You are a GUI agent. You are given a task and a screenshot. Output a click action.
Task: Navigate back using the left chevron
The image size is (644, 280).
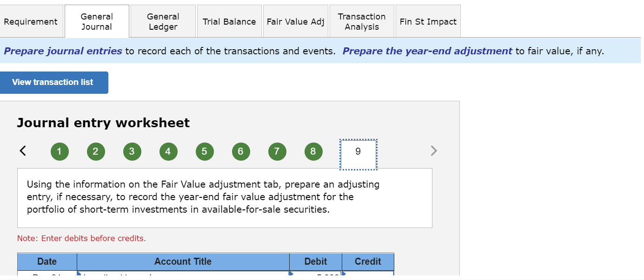pos(23,150)
